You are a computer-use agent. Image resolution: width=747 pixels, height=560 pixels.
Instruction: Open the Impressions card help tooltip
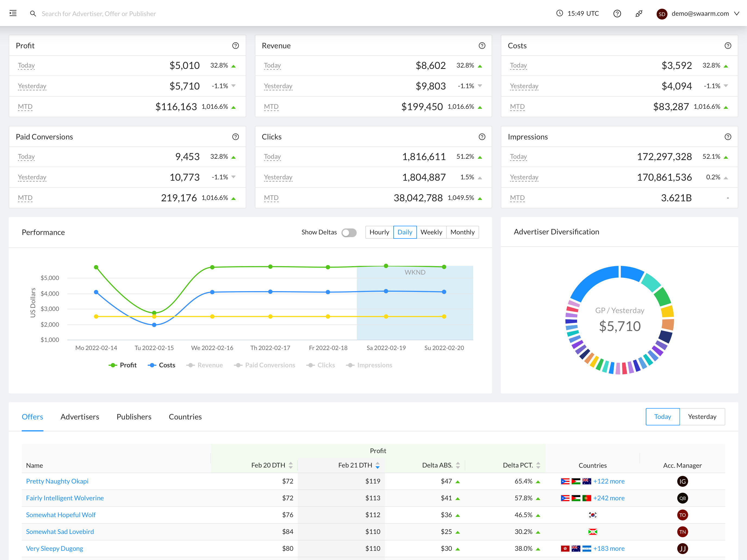click(728, 137)
